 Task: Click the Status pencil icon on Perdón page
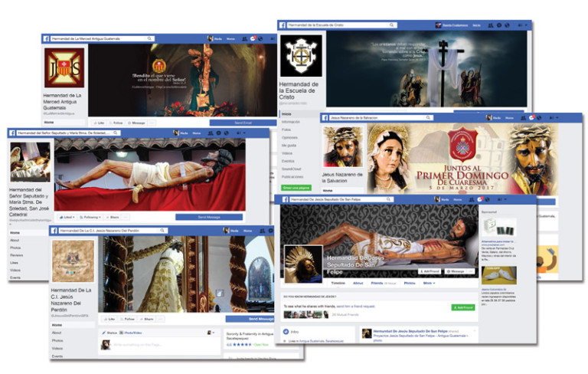point(103,333)
